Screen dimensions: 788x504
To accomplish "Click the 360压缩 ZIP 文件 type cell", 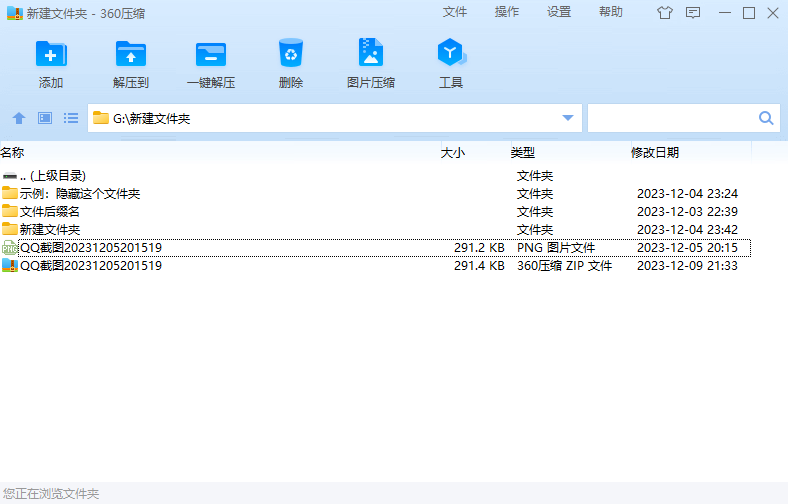I will (x=564, y=266).
